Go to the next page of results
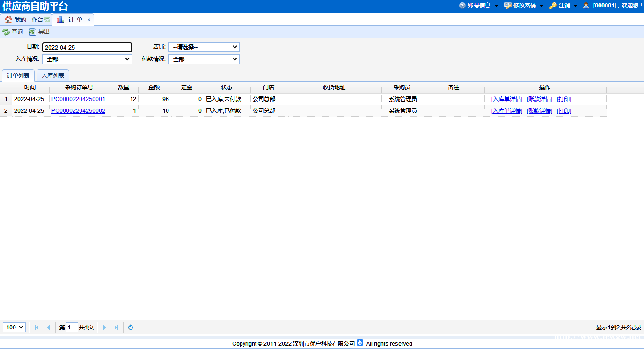 click(x=104, y=327)
